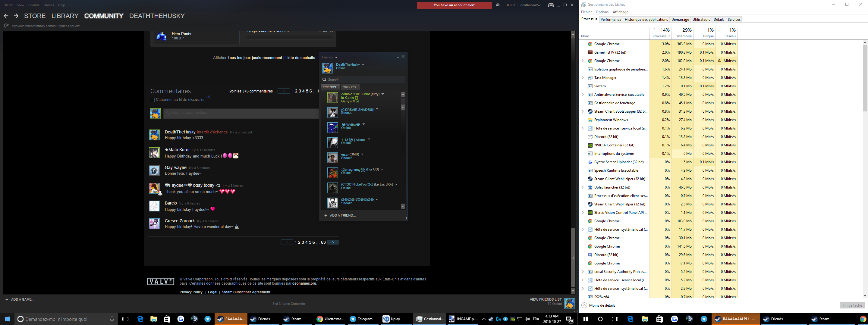
Task: Click the Steam Client Bootstrapper process icon
Action: tap(590, 111)
